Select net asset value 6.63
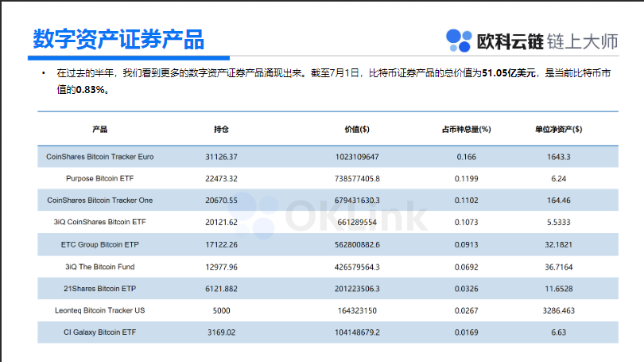 pos(559,333)
